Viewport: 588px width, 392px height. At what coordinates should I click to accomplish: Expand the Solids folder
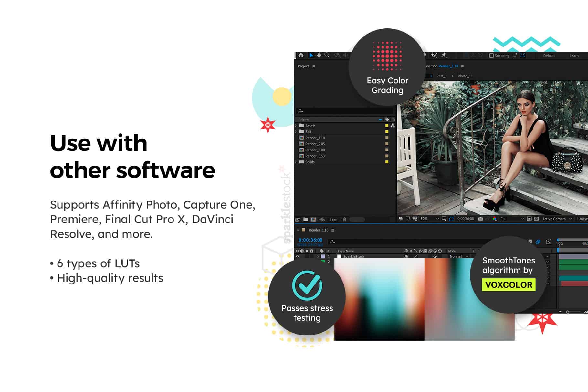tap(296, 162)
